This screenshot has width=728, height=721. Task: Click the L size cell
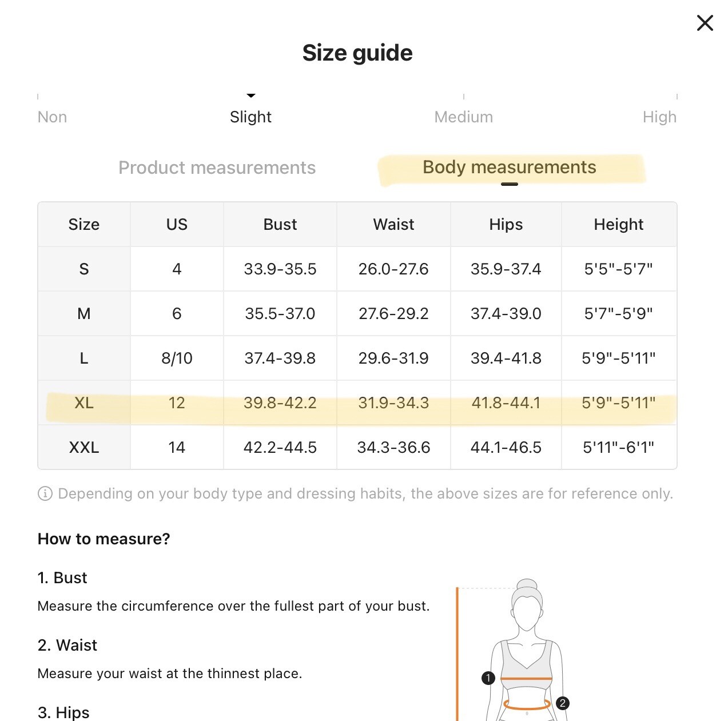coord(84,358)
